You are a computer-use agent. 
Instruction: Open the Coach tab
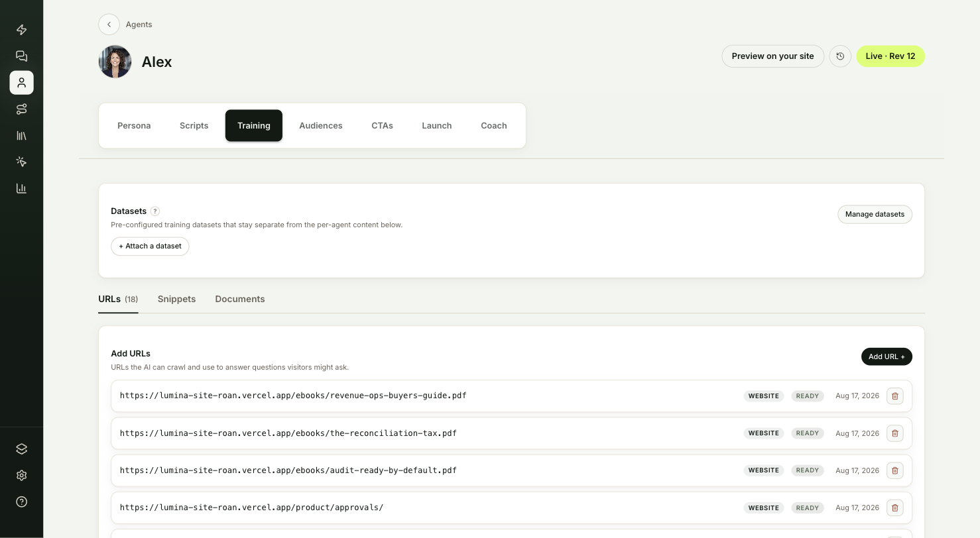494,126
